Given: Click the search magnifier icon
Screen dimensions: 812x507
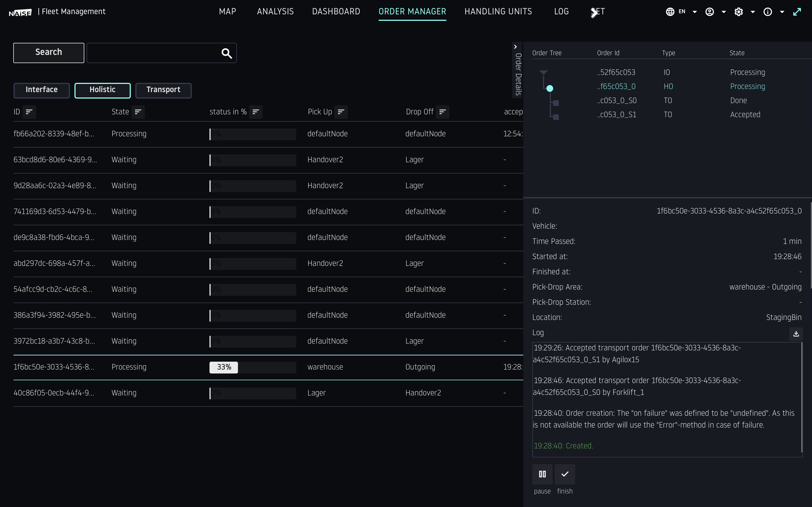Looking at the screenshot, I should [226, 53].
